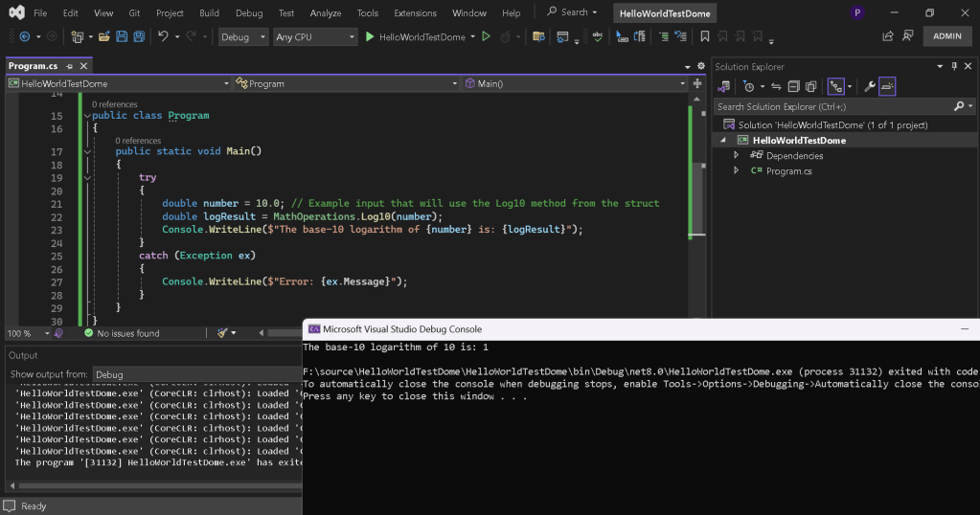Close the Program.cs tab

83,65
